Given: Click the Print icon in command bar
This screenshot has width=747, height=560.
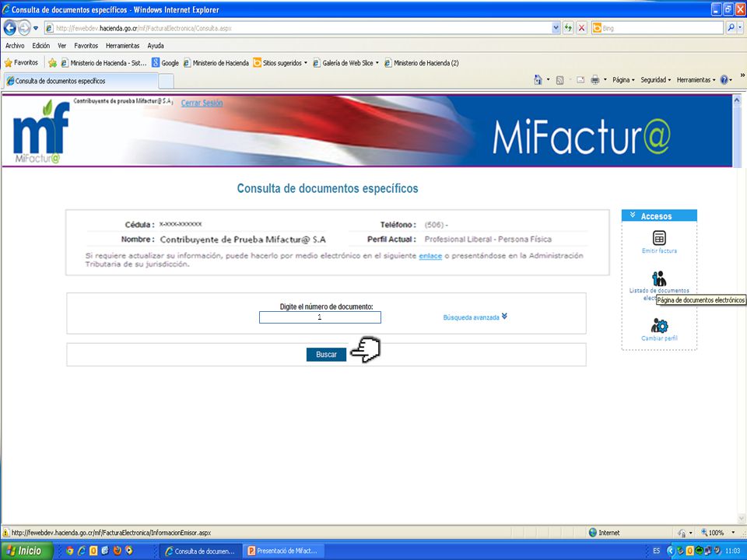Looking at the screenshot, I should tap(595, 80).
